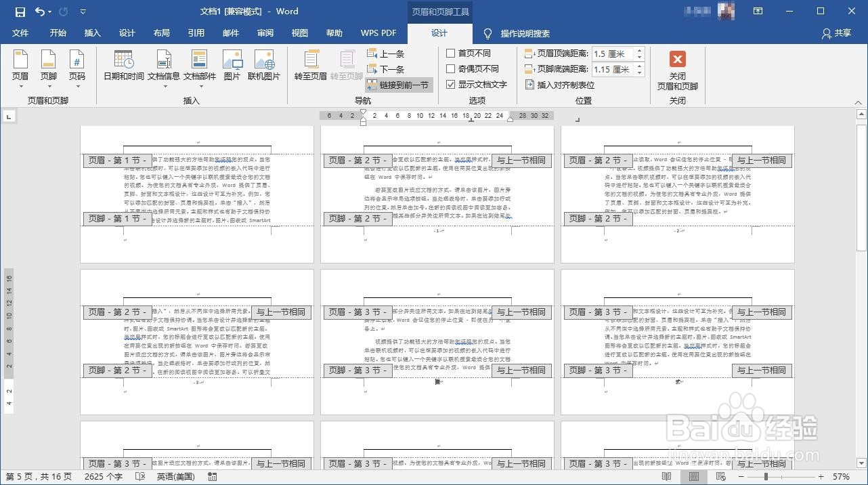Click the zoom slider handle

[766, 477]
